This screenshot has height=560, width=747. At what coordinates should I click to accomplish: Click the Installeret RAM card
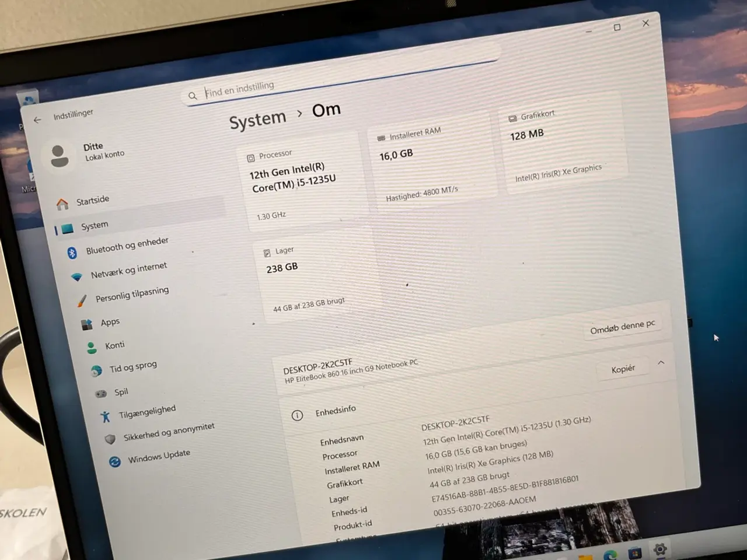(432, 160)
